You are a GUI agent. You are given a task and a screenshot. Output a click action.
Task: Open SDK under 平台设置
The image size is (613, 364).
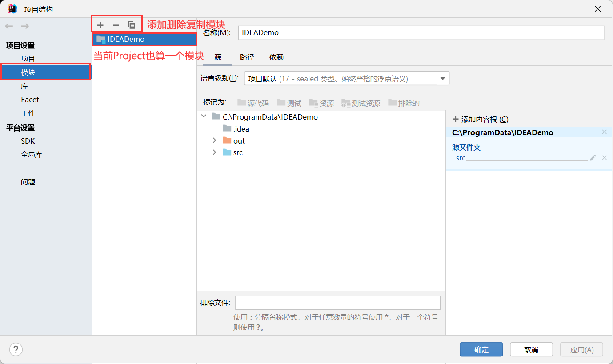click(28, 141)
